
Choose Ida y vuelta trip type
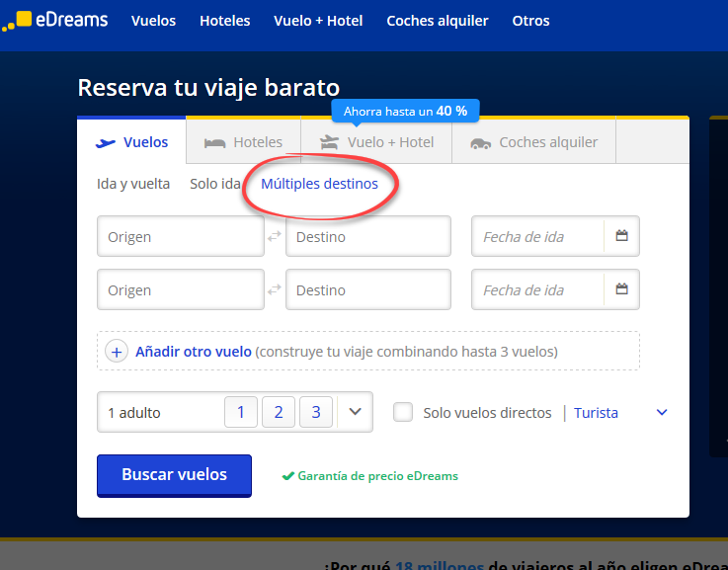click(133, 184)
